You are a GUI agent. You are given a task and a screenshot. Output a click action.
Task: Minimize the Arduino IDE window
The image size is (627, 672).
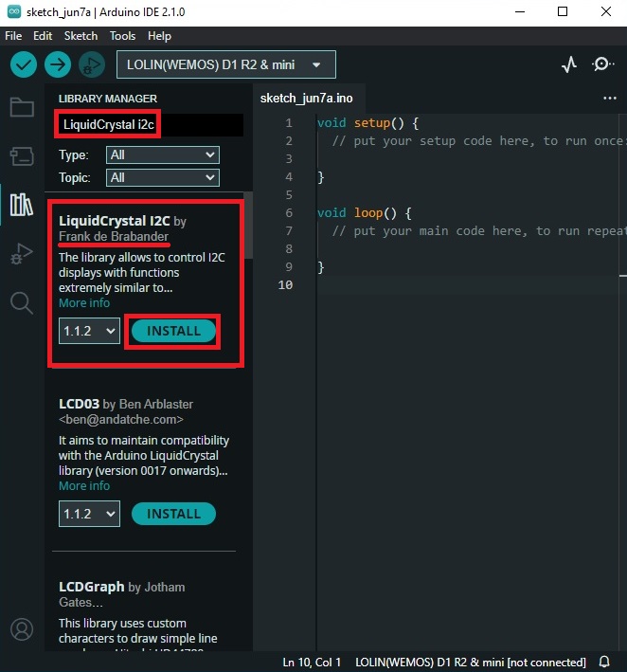(x=520, y=12)
